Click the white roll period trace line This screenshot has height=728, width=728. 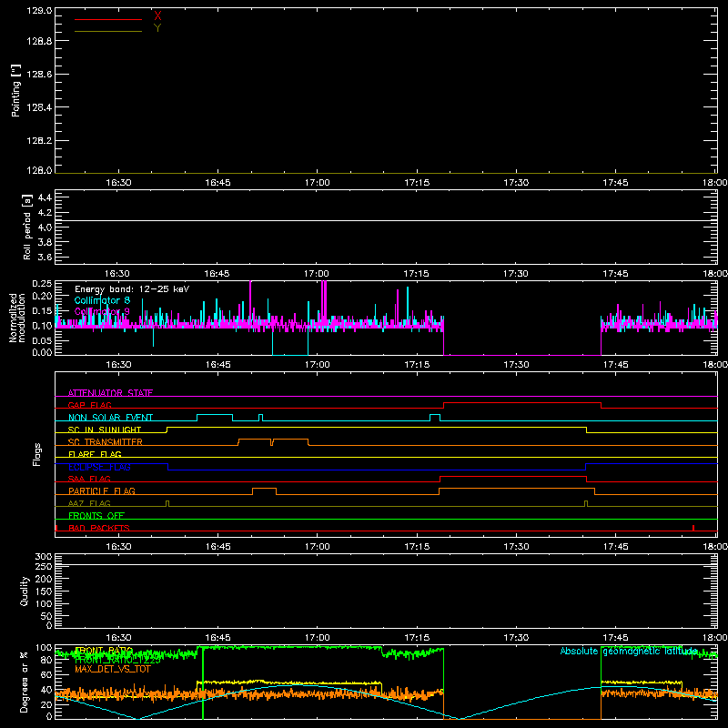[386, 220]
